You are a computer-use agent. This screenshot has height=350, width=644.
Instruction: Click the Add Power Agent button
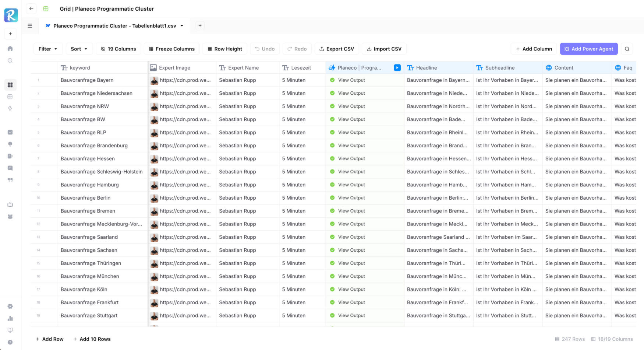(588, 49)
